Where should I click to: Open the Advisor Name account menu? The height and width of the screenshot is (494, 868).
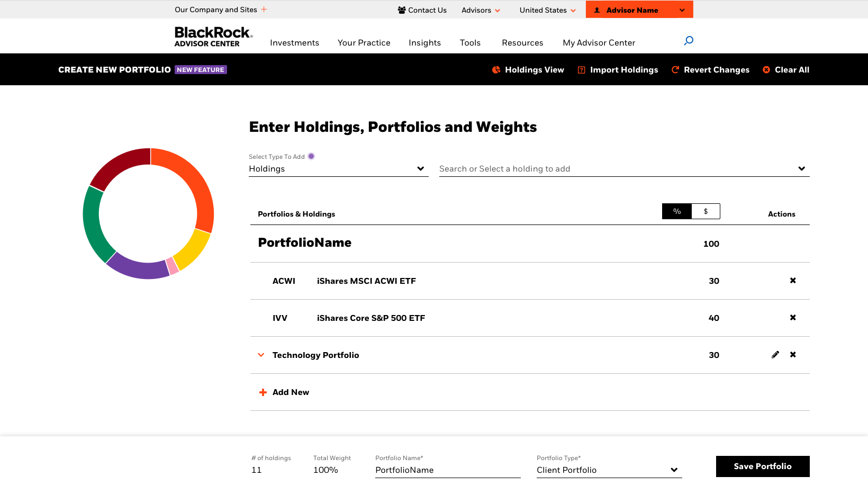click(639, 10)
